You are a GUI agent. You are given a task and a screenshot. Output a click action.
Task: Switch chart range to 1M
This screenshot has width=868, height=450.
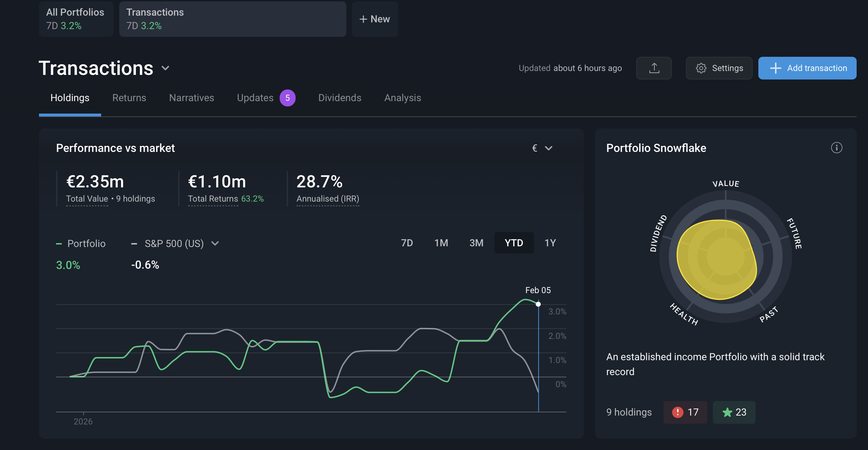[x=441, y=243]
